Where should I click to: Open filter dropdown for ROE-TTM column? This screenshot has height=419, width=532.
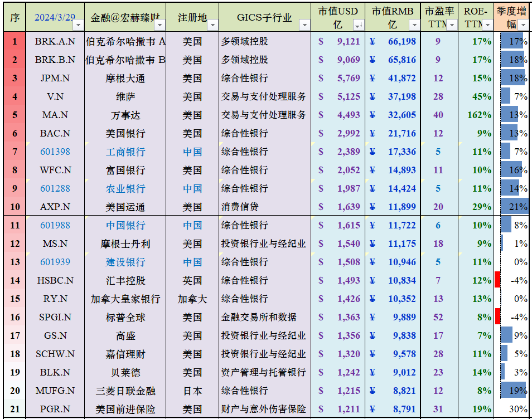point(487,25)
